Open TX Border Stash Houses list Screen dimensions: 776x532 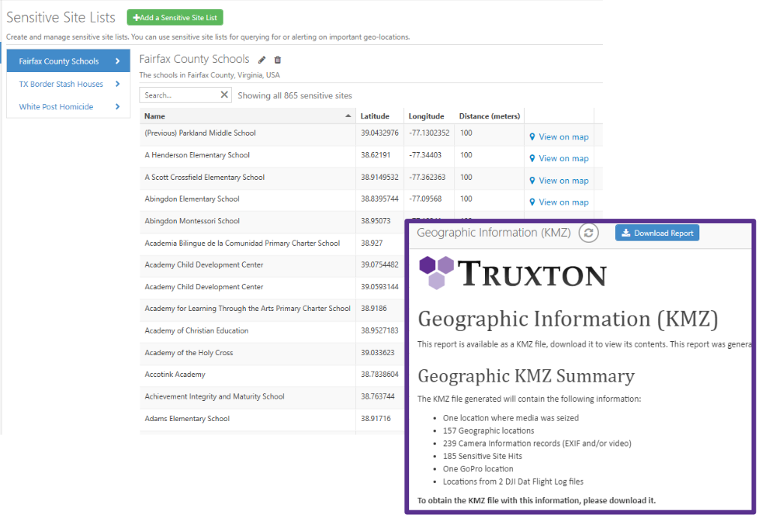tap(68, 84)
